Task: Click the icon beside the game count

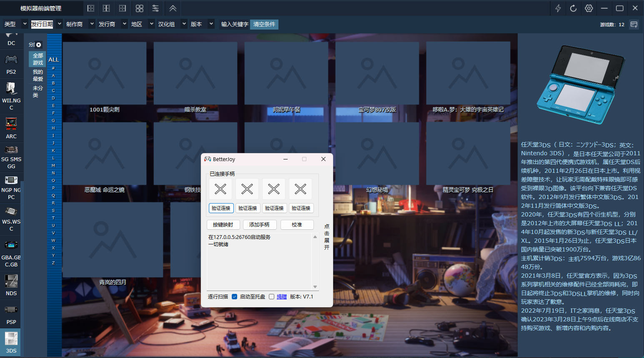Action: coord(634,25)
